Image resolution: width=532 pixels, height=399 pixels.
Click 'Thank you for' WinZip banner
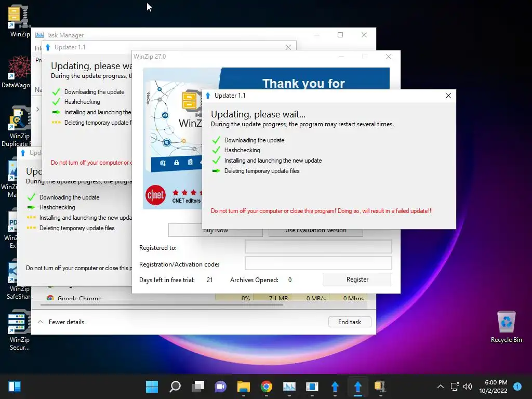(303, 83)
